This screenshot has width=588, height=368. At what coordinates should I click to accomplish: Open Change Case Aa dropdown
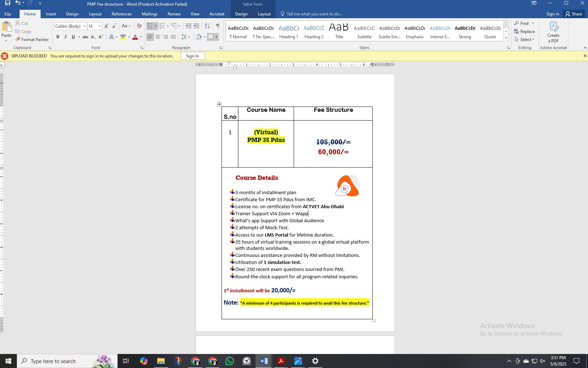[126, 26]
